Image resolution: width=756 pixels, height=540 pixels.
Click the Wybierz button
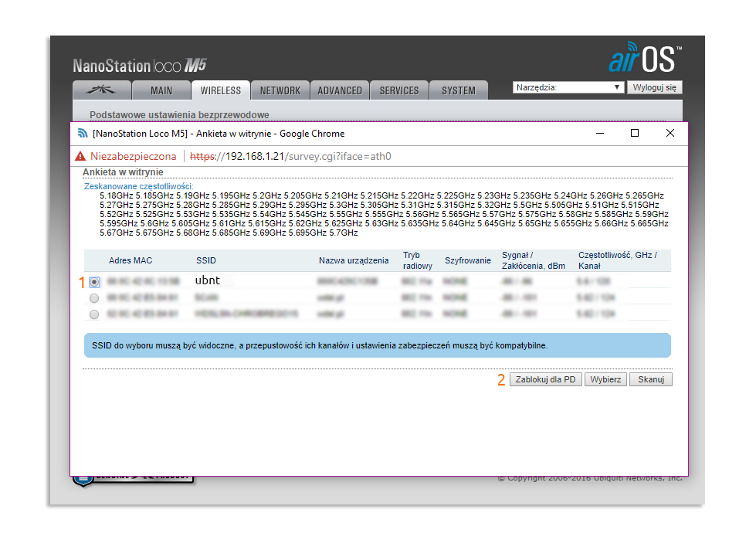[605, 379]
